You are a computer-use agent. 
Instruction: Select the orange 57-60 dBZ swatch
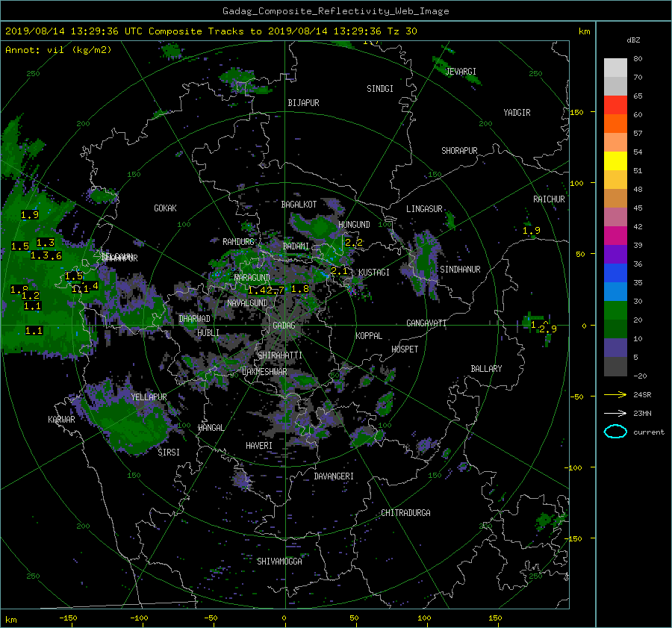coord(615,123)
